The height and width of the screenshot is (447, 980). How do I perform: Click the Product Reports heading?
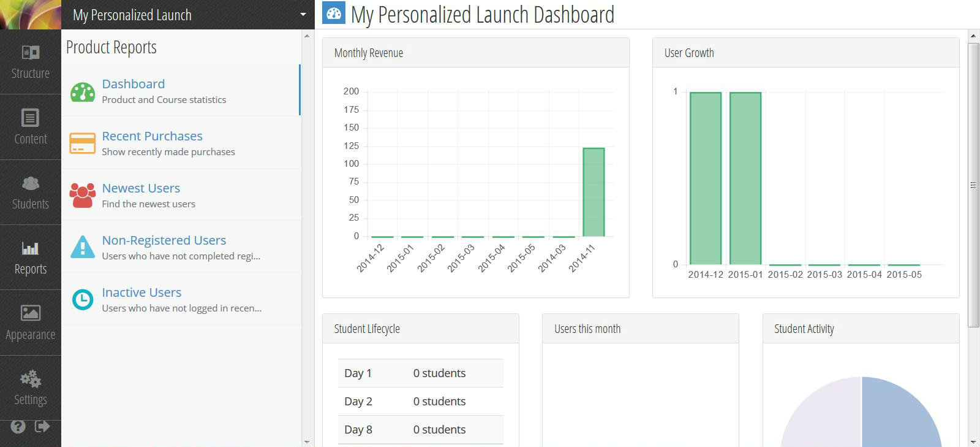[111, 47]
